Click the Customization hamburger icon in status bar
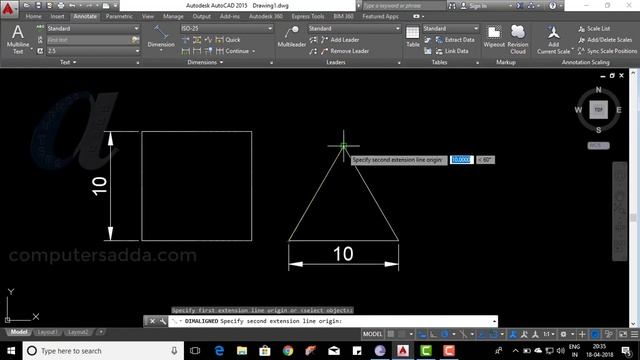 [x=634, y=334]
